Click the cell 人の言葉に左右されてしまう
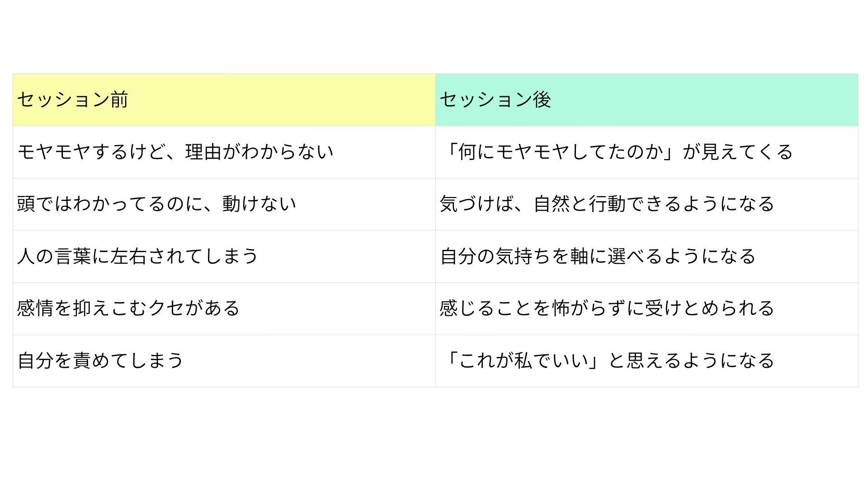868x488 pixels. coord(224,257)
